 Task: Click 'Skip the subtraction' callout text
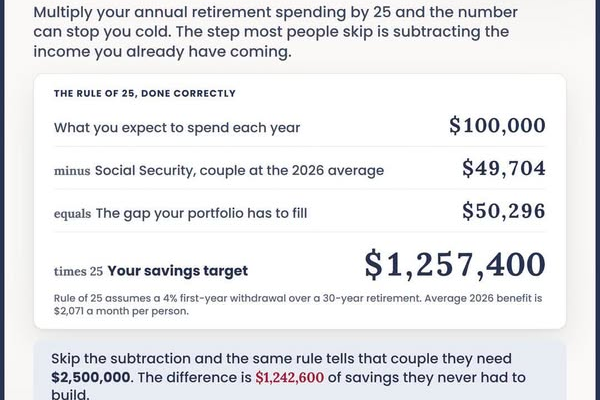288,377
